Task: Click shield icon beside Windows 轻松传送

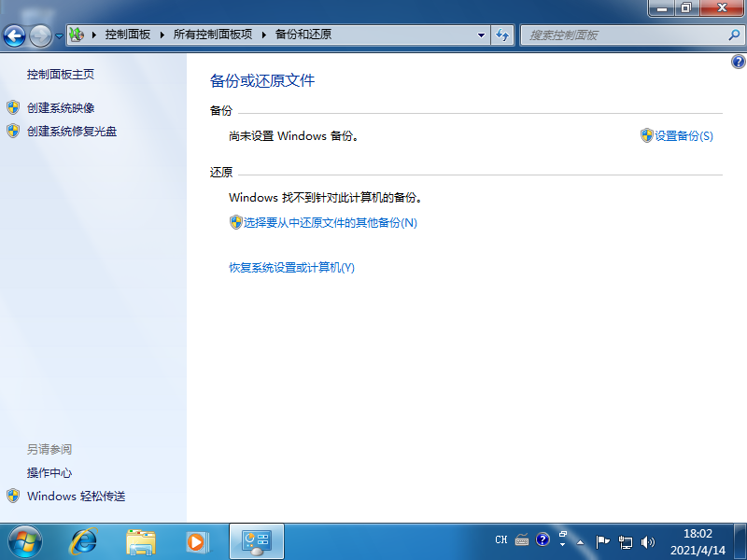Action: (13, 496)
